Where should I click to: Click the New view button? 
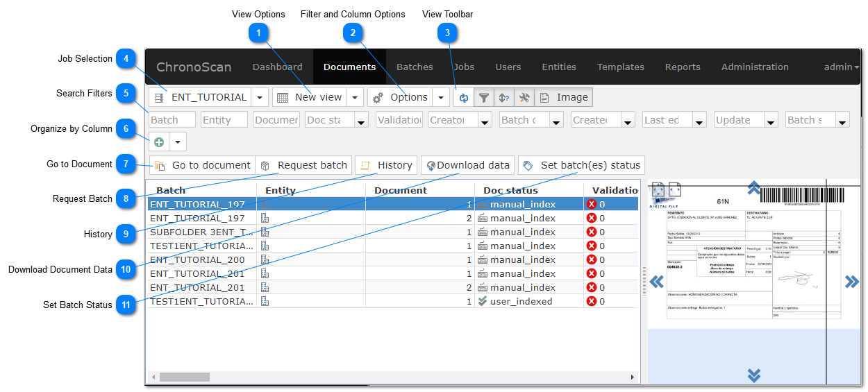coord(309,97)
